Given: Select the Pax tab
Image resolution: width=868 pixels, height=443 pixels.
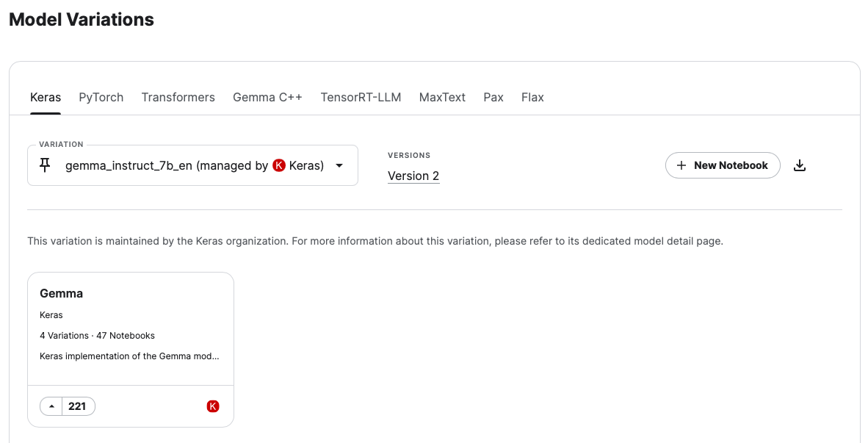Looking at the screenshot, I should [493, 98].
